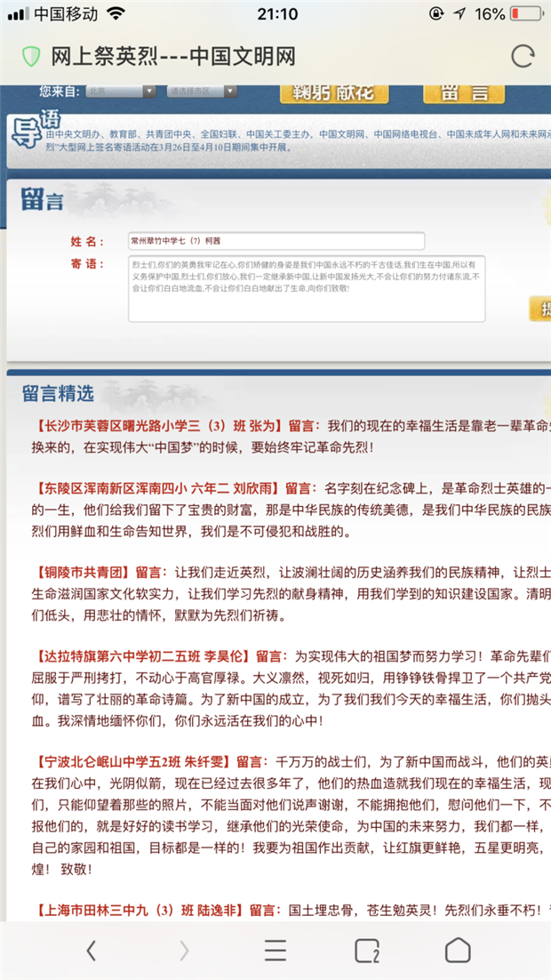551x980 pixels.
Task: Go to the browser home page
Action: click(x=458, y=951)
